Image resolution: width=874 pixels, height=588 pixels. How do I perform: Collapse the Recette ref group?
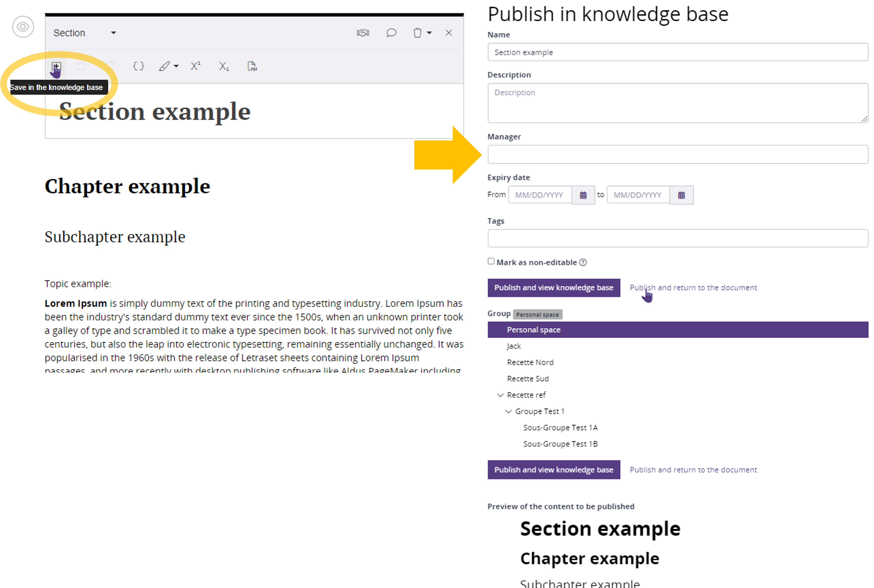500,395
